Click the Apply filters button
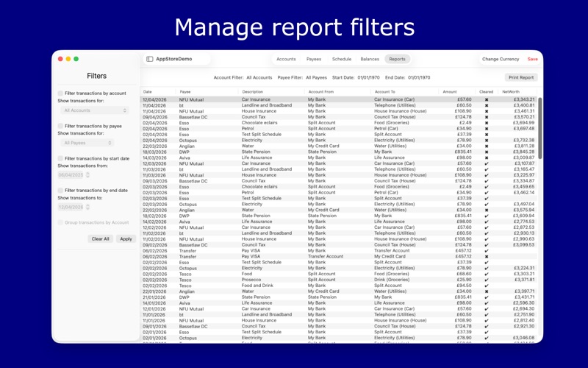 click(x=126, y=238)
